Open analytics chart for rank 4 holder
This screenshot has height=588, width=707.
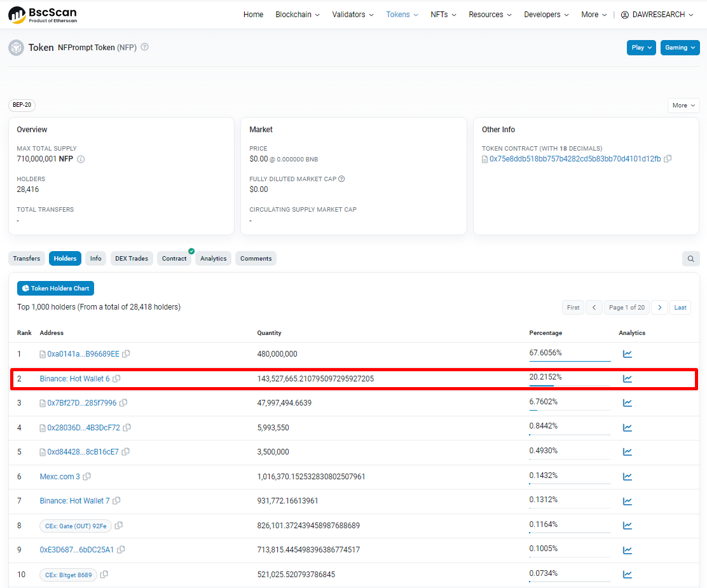627,427
